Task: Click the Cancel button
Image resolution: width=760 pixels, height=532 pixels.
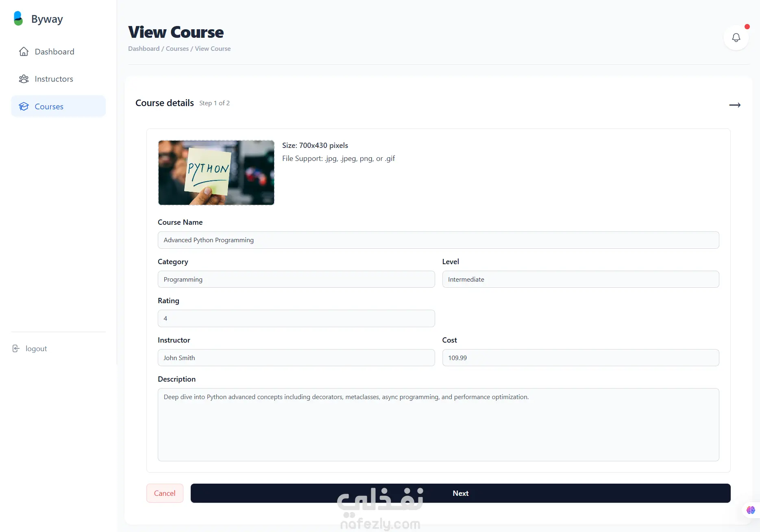Action: pos(165,493)
